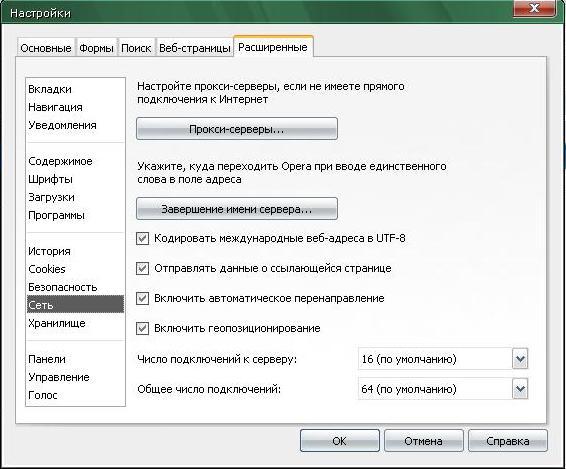Open help via the Справка button
566x469 pixels.
coord(508,441)
